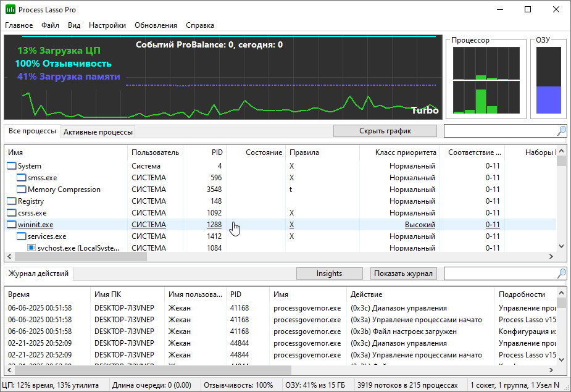Sort processes by PID column header

205,152
